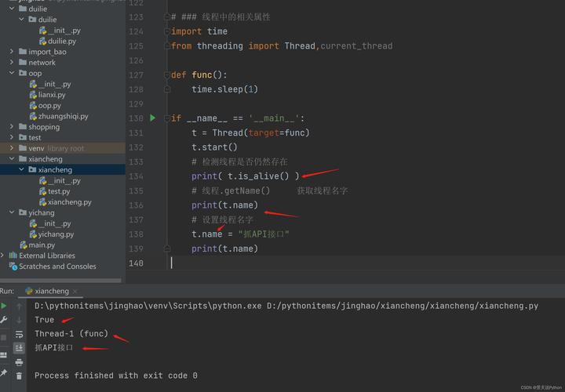Open xiancheng.py file

pyautogui.click(x=70, y=202)
